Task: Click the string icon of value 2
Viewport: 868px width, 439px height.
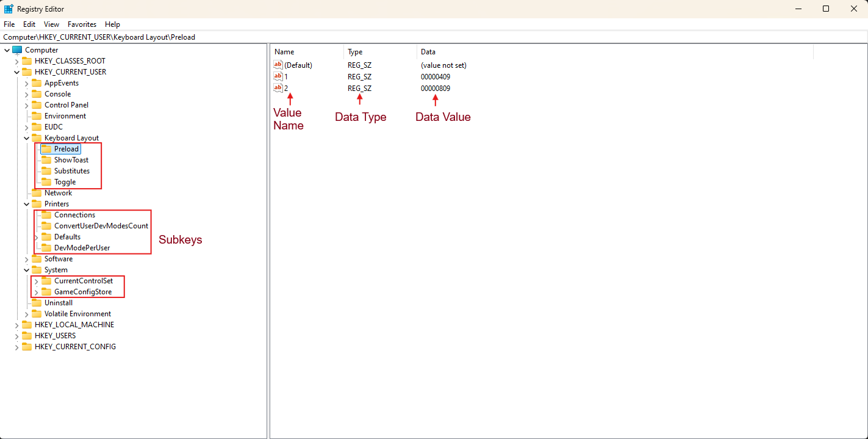Action: point(278,88)
